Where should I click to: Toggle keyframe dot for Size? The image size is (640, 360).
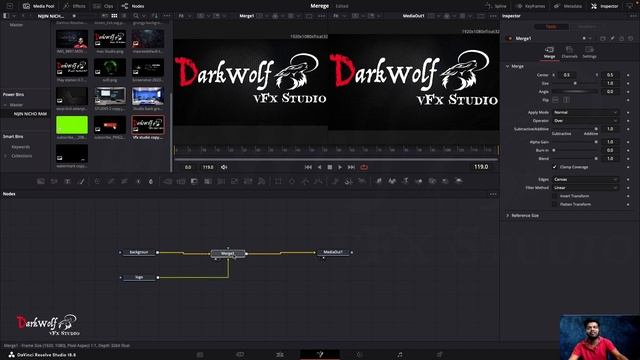click(628, 83)
